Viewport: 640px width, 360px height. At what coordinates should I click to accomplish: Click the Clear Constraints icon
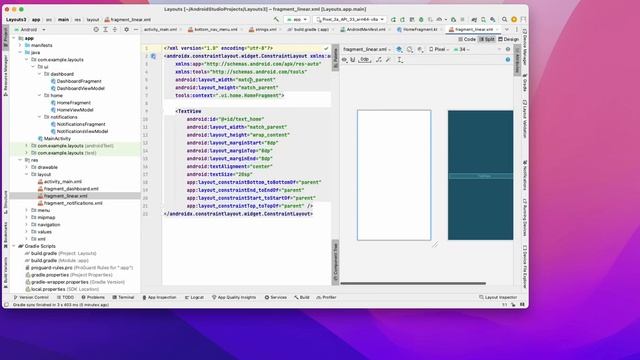[x=379, y=60]
